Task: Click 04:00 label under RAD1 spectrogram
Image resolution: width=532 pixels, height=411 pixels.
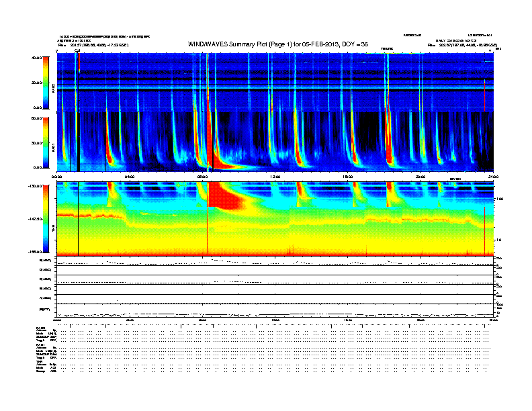Action: [130, 177]
